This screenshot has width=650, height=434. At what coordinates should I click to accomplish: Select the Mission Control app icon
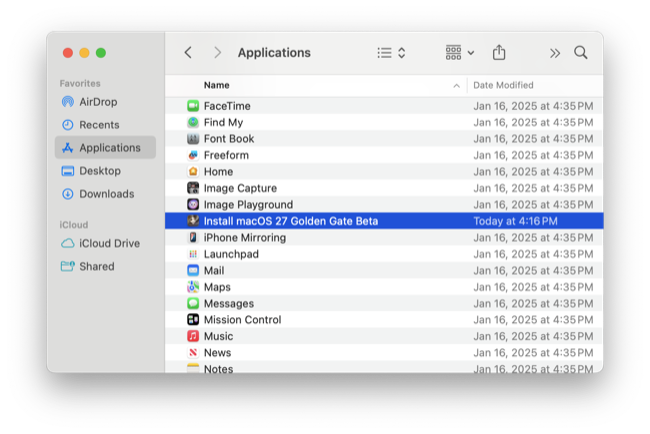coord(193,320)
